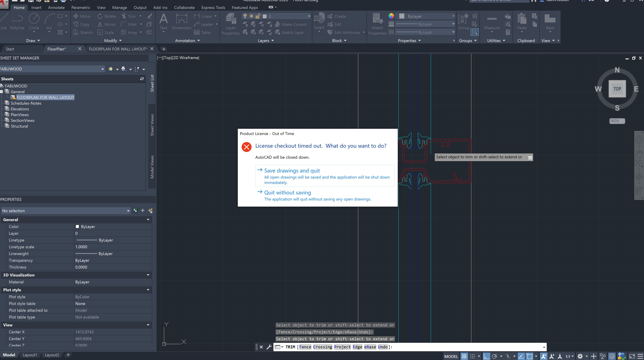Toggle ortho mode in status bar
Image resolution: width=644 pixels, height=360 pixels.
click(x=486, y=356)
